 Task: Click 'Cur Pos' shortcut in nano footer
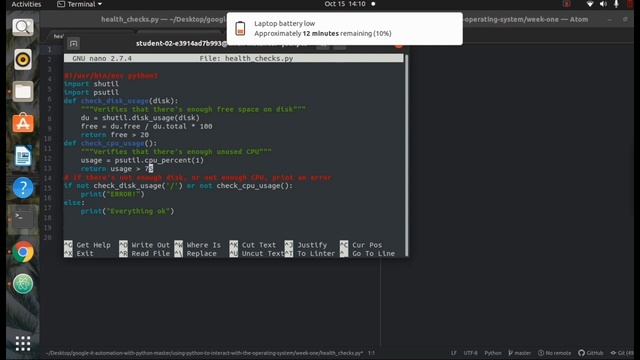[361, 245]
